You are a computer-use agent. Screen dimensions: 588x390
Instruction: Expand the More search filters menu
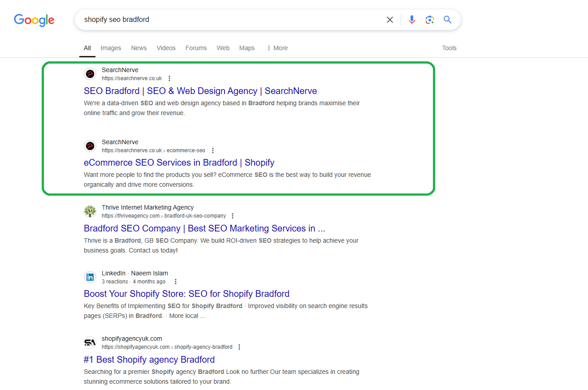point(277,48)
